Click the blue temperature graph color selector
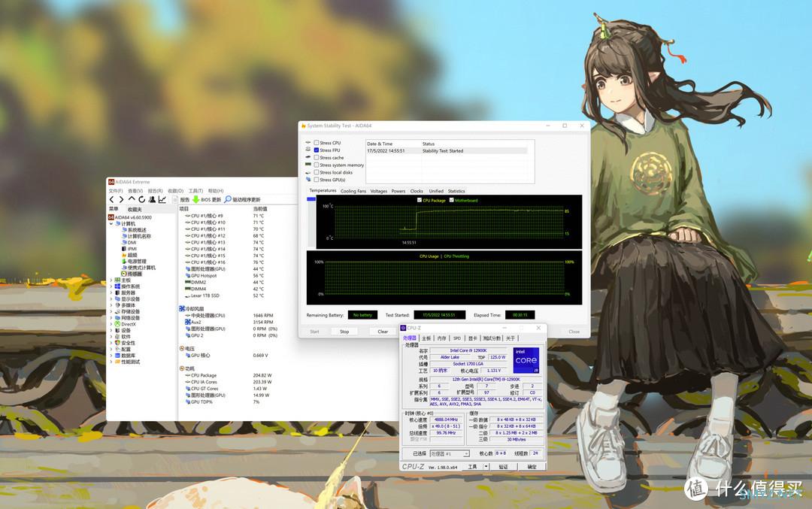Viewport: 812px width, 509px height. tap(311, 198)
